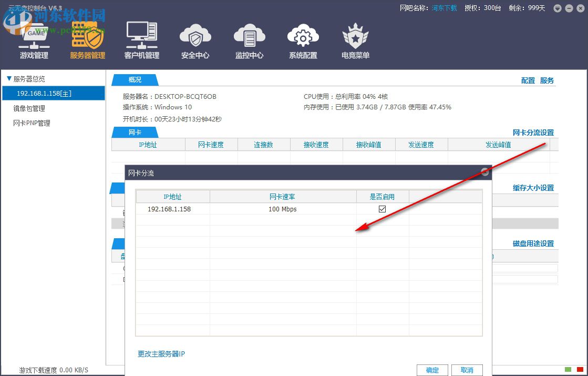Click the green status indicator in status bar
Screen dimensions: 588x376
click(x=568, y=370)
